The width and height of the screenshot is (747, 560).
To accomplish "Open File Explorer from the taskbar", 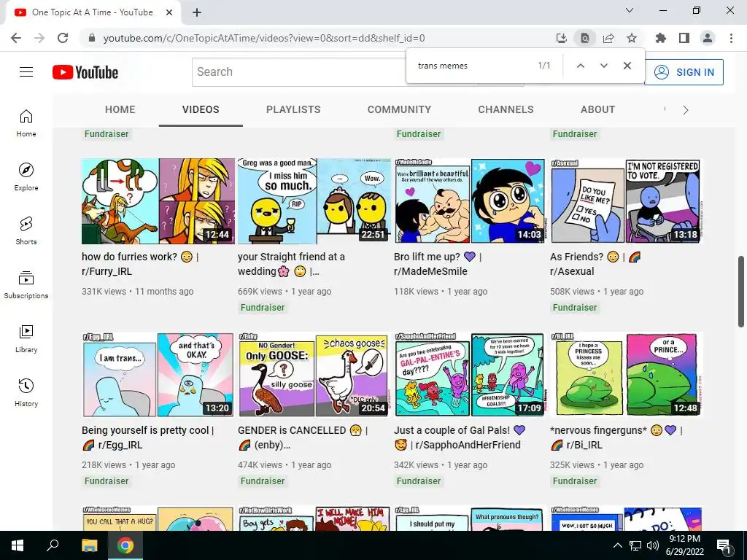I will click(x=89, y=545).
